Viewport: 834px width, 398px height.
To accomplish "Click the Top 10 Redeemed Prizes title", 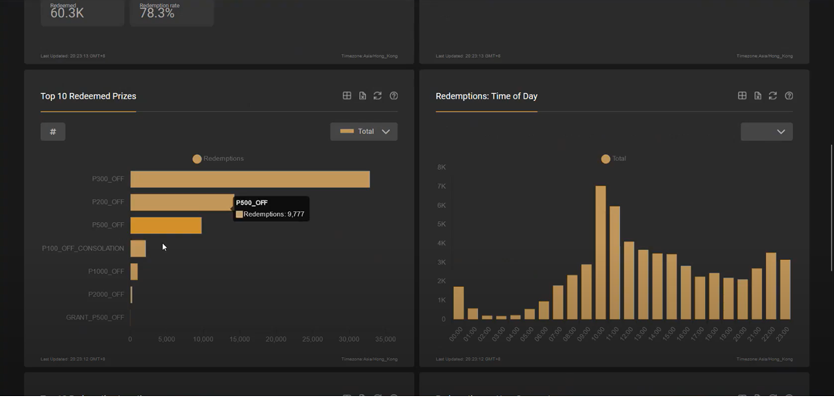I will (x=88, y=96).
